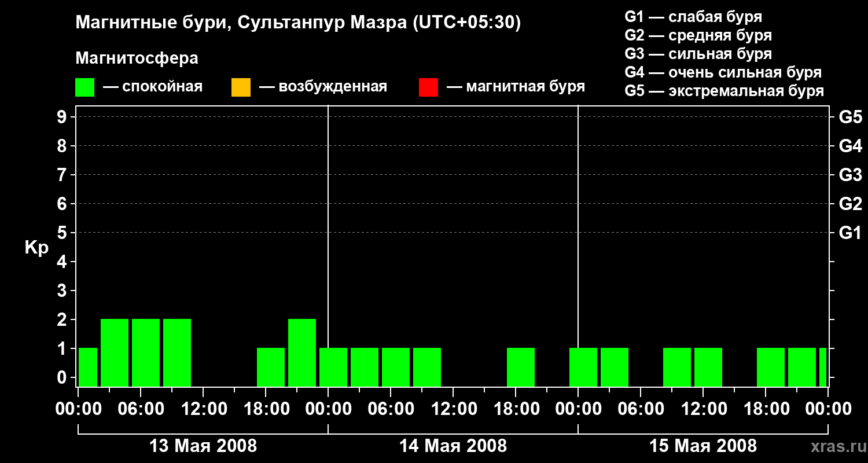Click the G3 label on the right axis

(850, 175)
